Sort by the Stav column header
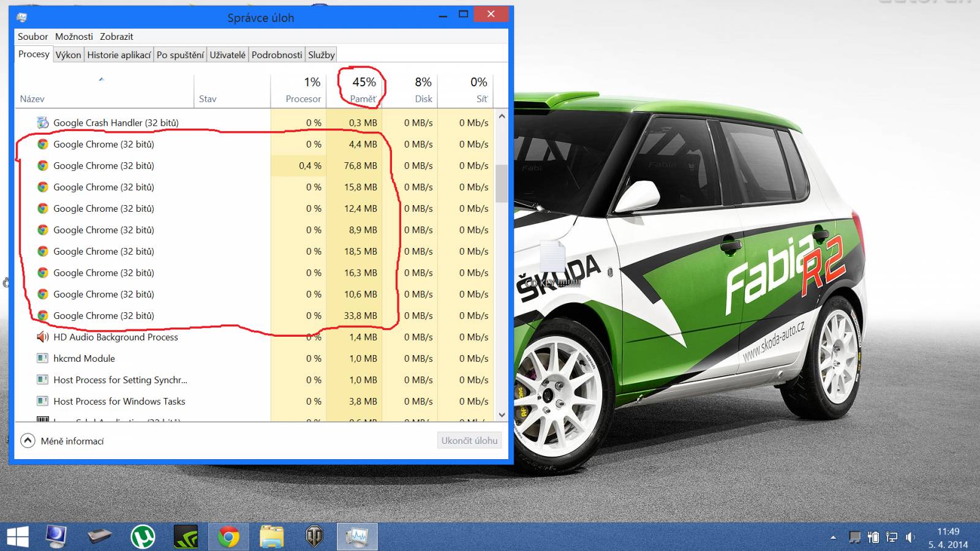Viewport: 980px width, 551px height. pyautogui.click(x=232, y=90)
